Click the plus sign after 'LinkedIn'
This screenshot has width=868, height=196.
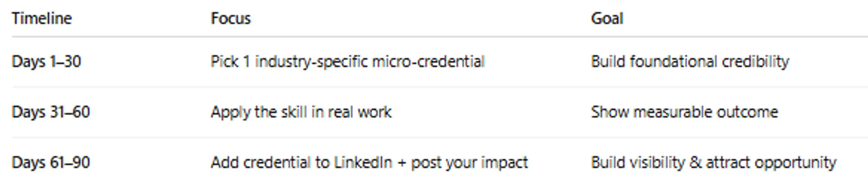(401, 163)
